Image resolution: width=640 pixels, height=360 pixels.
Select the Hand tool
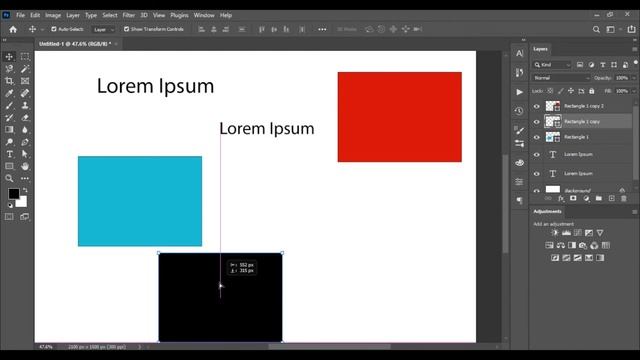point(25,166)
